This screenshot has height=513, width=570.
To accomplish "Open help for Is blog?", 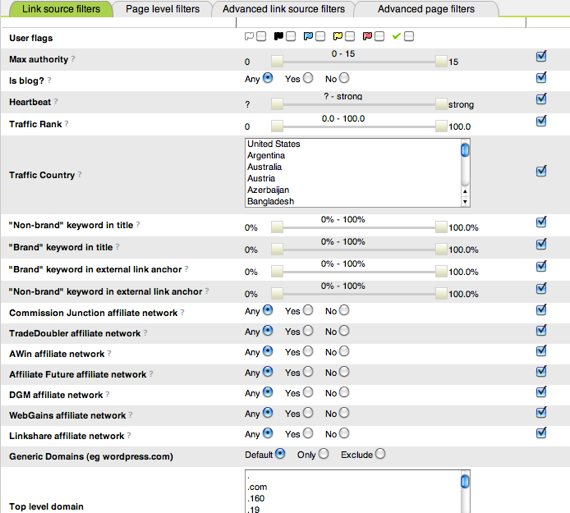I will click(49, 80).
